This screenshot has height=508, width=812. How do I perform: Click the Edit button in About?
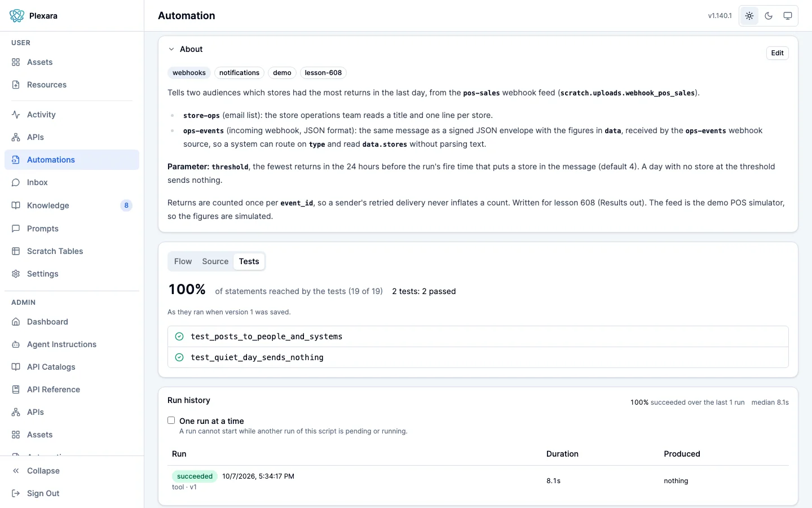point(778,53)
